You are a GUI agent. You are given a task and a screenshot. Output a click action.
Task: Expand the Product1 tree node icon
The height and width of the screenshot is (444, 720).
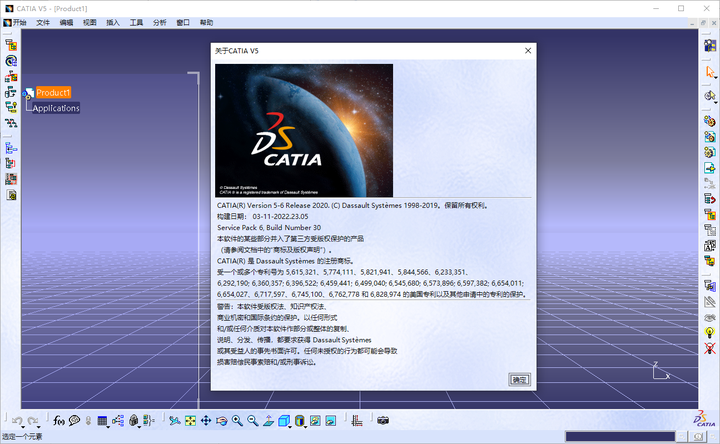click(28, 93)
